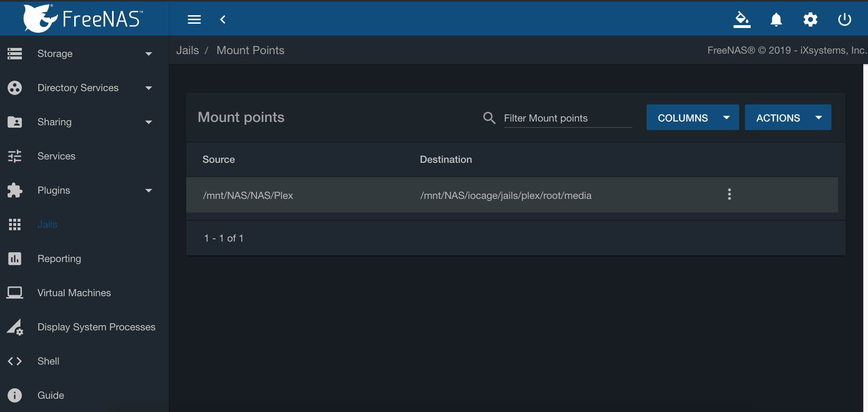Click the Sharing folder icon
The image size is (868, 412).
pos(15,122)
